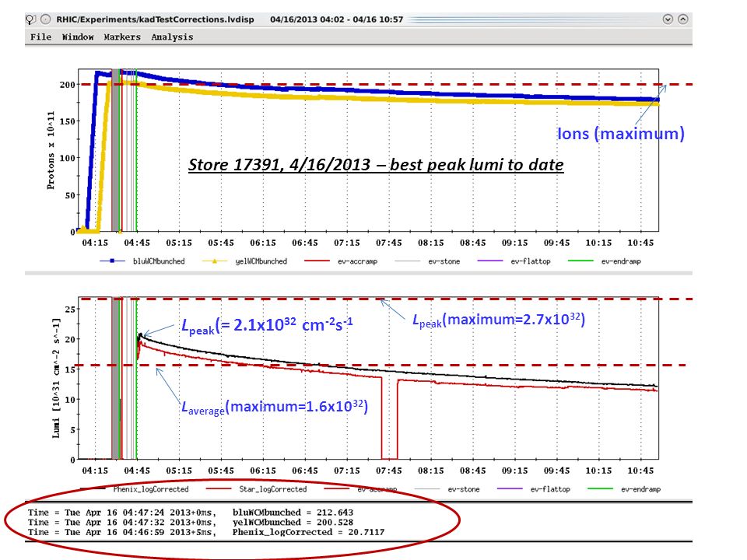Click the 10:45 tick label under lower plot
The image size is (747, 560).
coord(640,471)
